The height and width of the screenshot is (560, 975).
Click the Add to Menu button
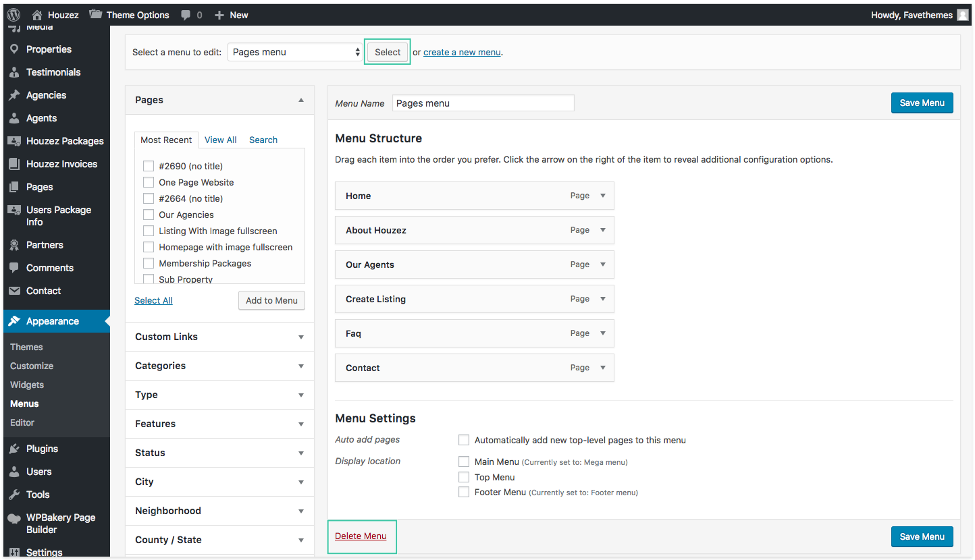[x=271, y=300]
